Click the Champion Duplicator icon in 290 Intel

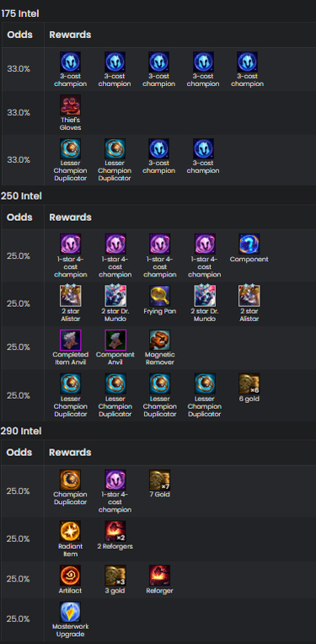coord(70,480)
